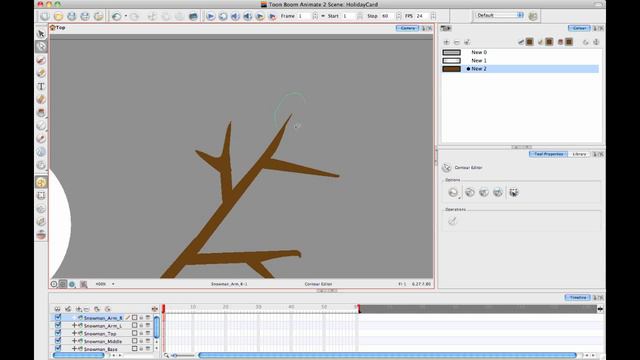Select the New 2 brown colour row
The height and width of the screenshot is (360, 640).
pos(520,69)
